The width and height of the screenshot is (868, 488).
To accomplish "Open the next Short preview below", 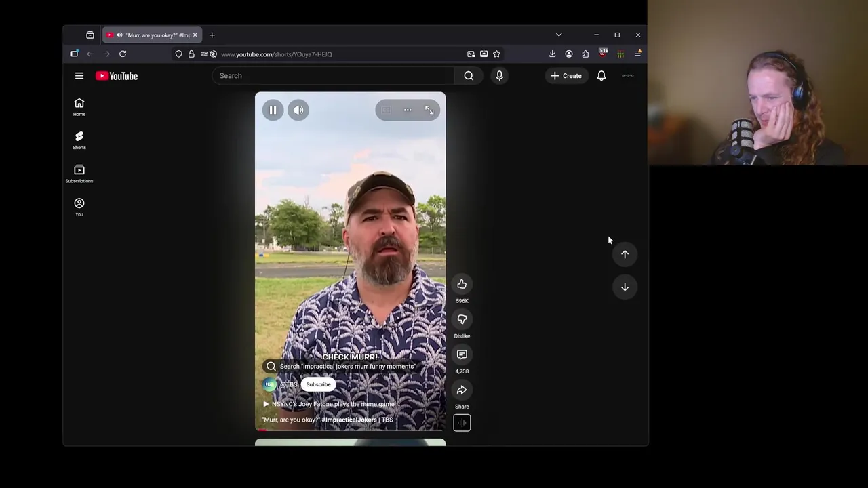I will coord(351,443).
